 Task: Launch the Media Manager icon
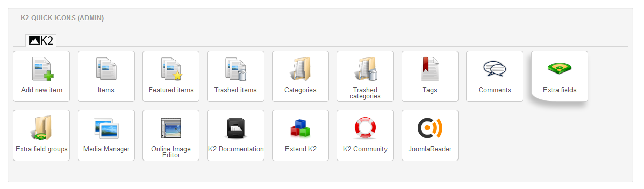click(x=106, y=135)
